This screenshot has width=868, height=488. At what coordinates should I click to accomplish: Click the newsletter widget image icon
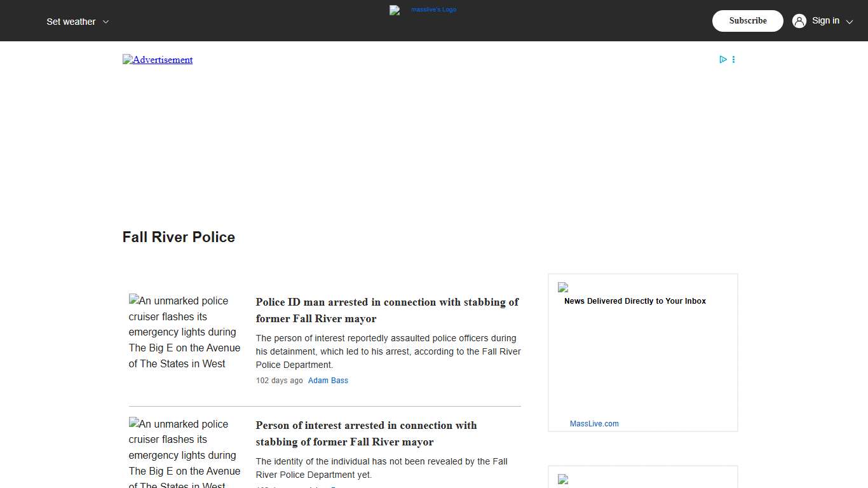click(x=562, y=287)
